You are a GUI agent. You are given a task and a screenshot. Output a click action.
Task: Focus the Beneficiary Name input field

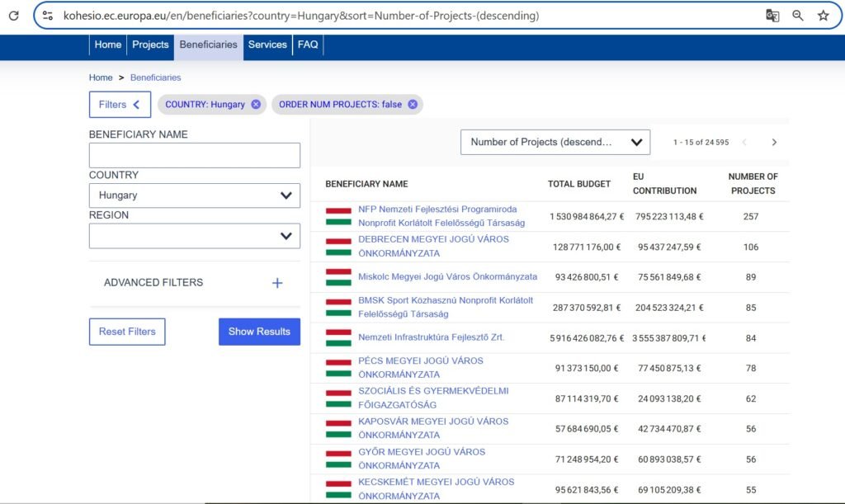coord(195,155)
